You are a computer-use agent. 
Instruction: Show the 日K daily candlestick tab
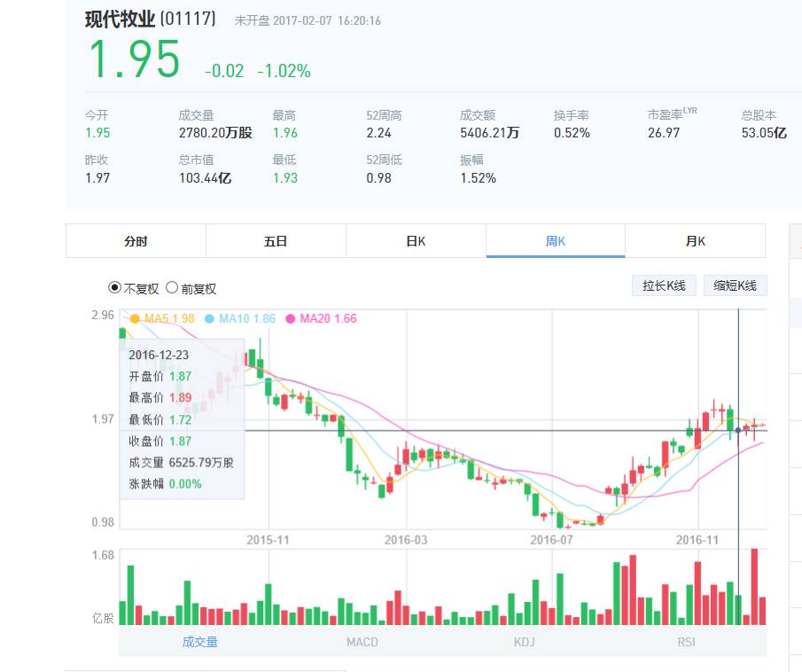(416, 241)
